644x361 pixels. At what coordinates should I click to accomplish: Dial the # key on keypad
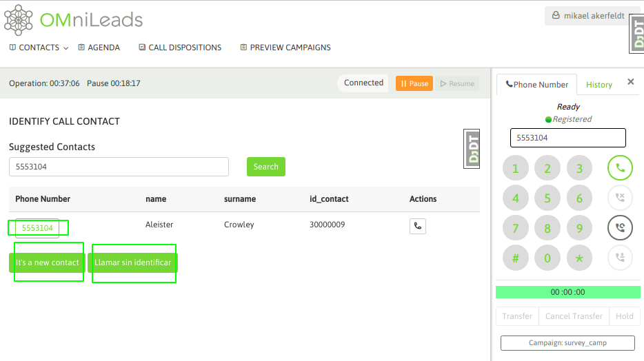[x=516, y=258]
